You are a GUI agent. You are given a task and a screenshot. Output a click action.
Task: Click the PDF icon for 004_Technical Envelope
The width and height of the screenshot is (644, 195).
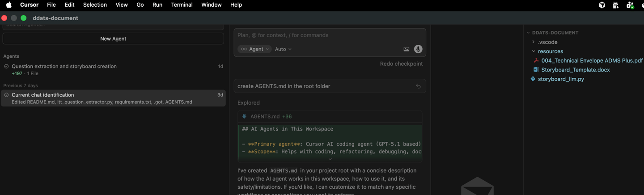(536, 60)
